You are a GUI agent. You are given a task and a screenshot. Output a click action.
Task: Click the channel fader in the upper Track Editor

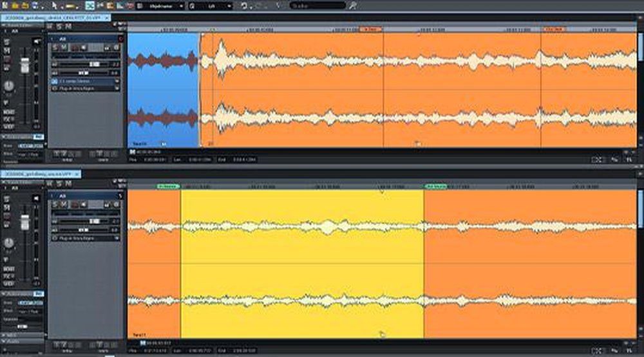pos(25,65)
